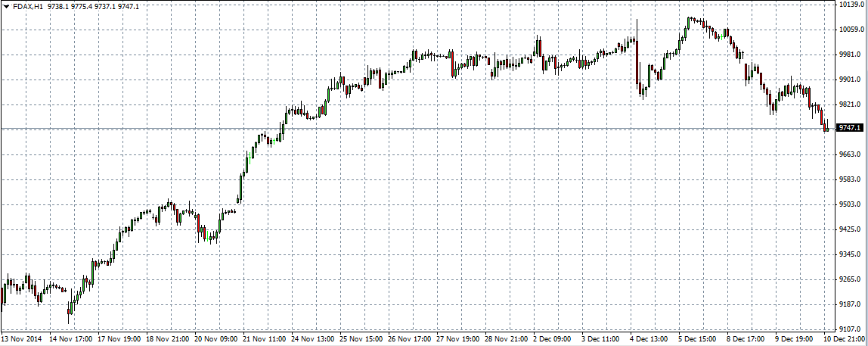This screenshot has height=346, width=868.
Task: Select the last candle at chart's right edge
Action: click(827, 127)
